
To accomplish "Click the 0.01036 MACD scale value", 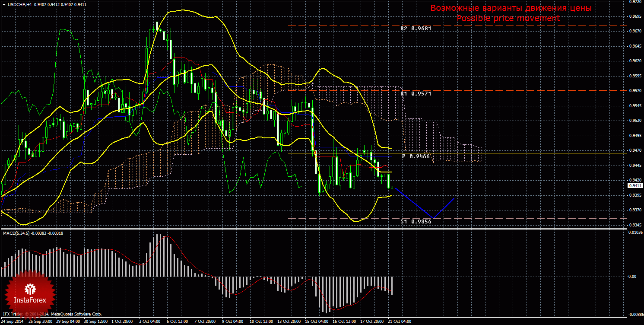I will [635, 233].
